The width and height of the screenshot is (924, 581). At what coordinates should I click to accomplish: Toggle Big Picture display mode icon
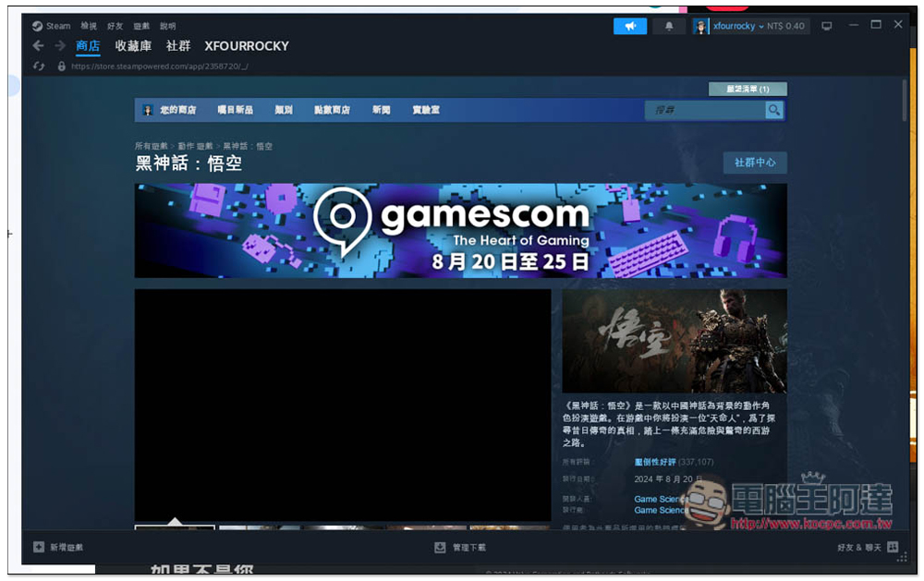tap(827, 26)
